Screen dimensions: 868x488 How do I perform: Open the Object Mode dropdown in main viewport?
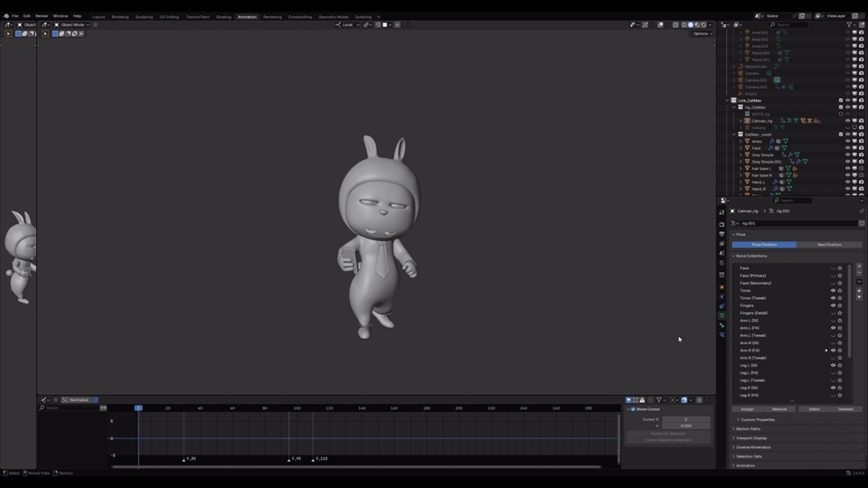[71, 25]
